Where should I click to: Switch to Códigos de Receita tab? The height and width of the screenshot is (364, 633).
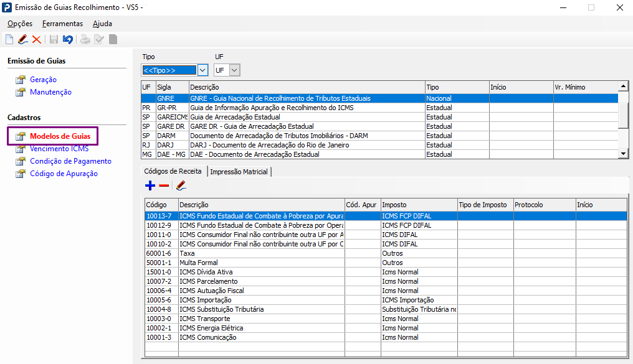173,171
